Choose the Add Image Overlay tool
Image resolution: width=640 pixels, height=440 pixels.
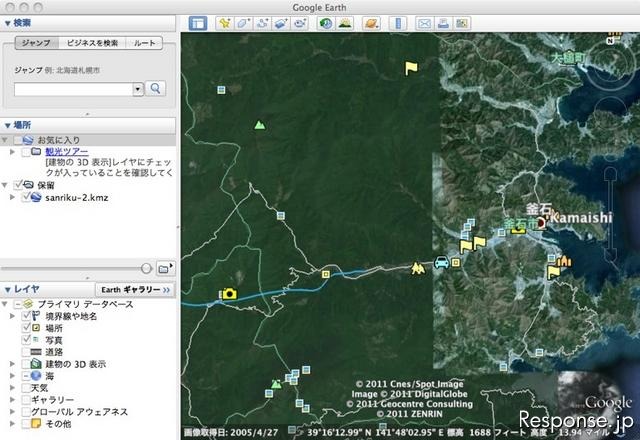tap(281, 23)
